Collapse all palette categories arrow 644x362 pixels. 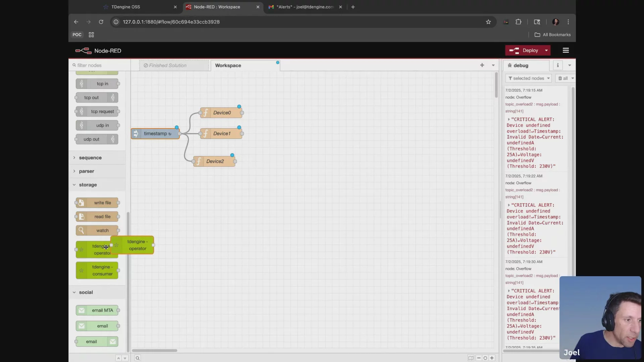[x=118, y=358]
